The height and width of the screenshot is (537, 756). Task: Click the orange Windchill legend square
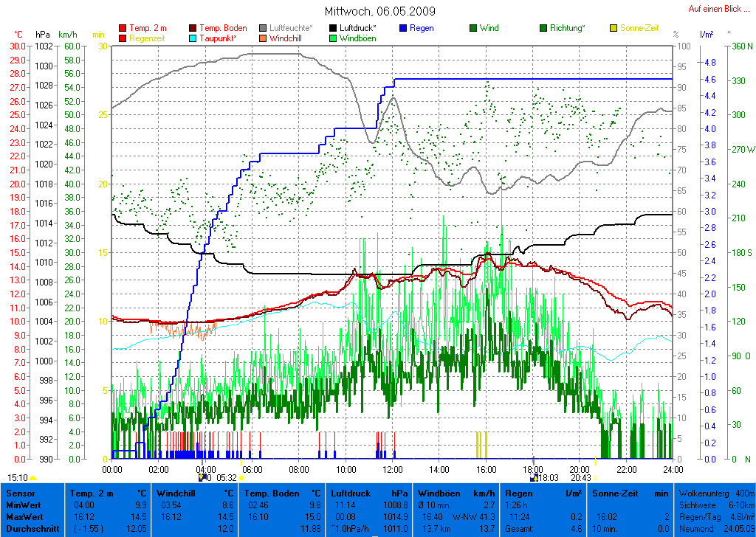pos(264,38)
